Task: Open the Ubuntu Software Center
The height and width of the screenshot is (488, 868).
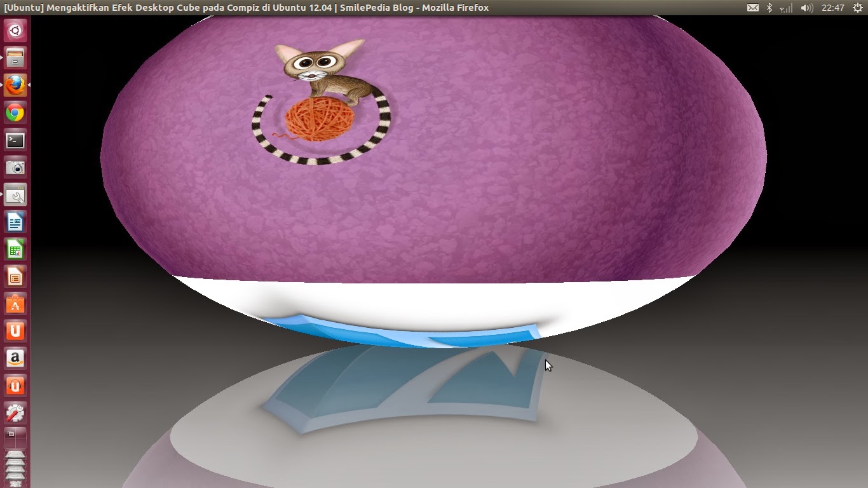Action: pos(15,304)
